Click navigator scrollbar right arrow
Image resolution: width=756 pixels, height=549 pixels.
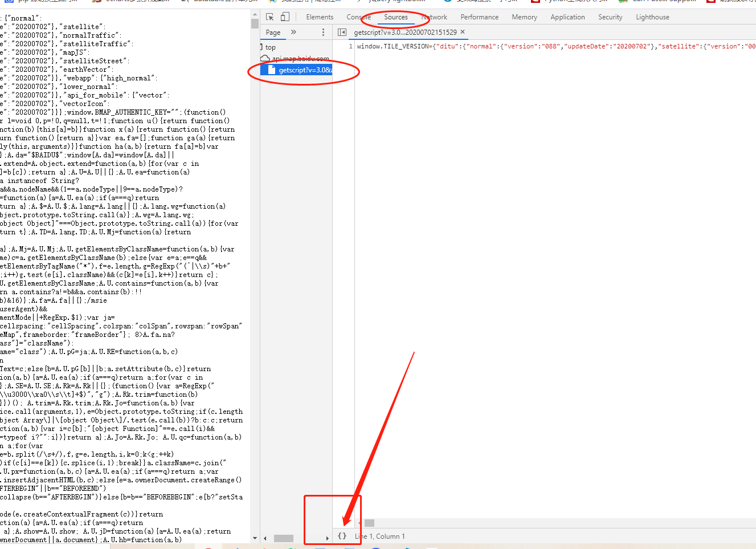coord(327,538)
